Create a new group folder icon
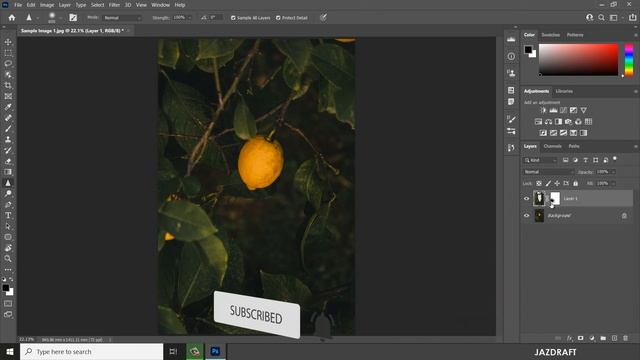The width and height of the screenshot is (640, 360). tap(603, 338)
